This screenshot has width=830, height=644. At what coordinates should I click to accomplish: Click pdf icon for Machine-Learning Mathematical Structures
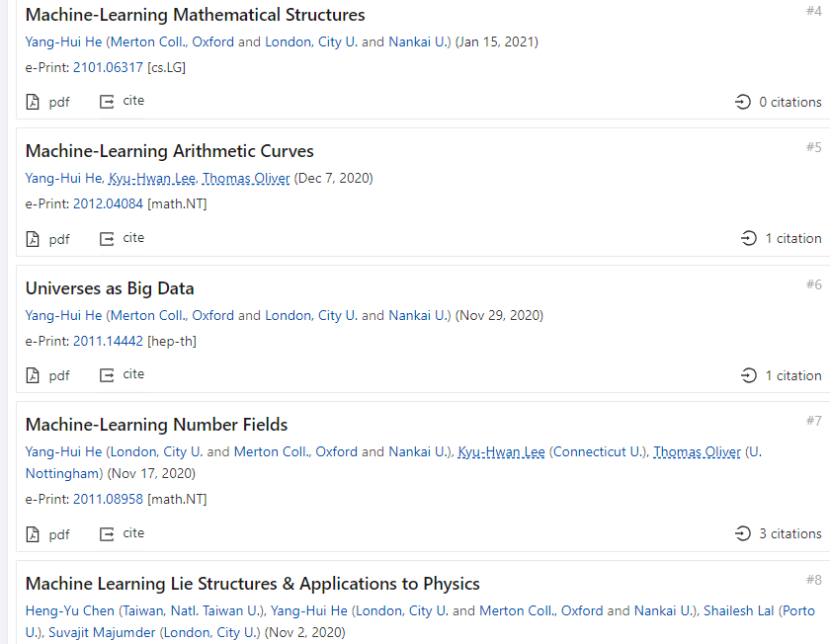point(33,102)
